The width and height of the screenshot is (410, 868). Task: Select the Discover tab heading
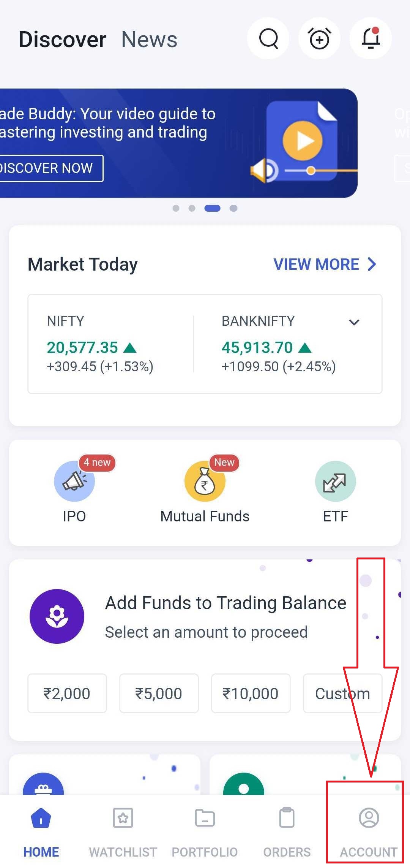click(x=63, y=40)
